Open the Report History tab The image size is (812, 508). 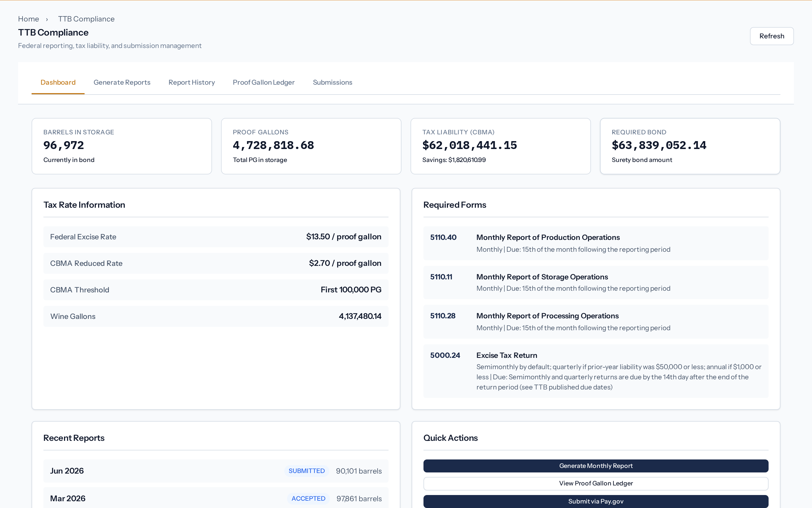(192, 82)
